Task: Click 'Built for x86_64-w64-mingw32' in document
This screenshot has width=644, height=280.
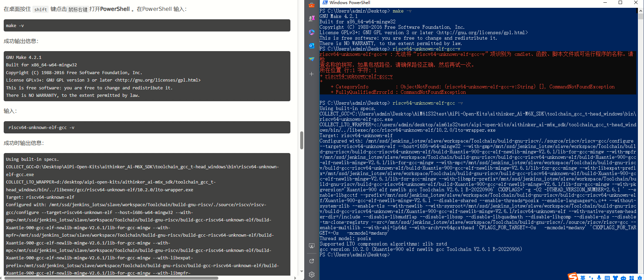Action: (41, 65)
